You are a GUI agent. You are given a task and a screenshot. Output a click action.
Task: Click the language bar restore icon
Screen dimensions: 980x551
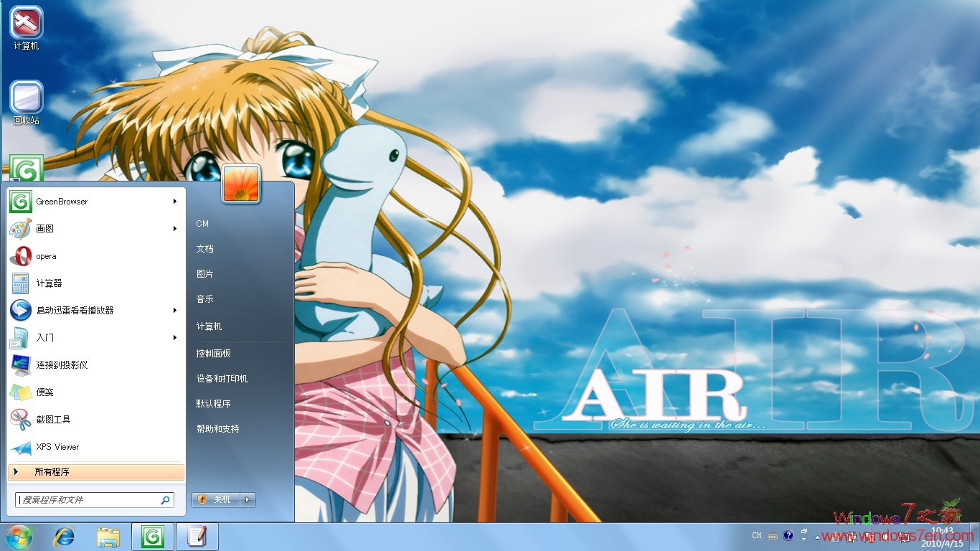[x=804, y=532]
